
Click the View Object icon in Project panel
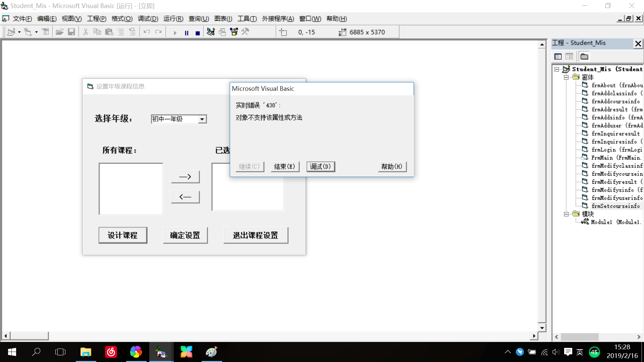(569, 56)
